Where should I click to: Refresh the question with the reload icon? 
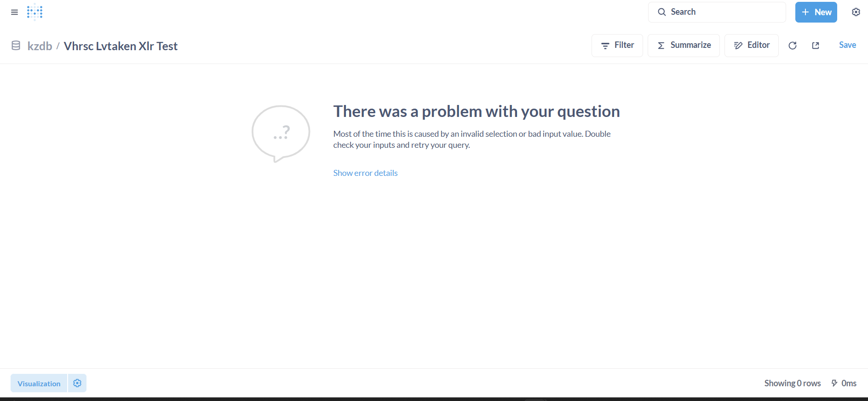pos(792,46)
